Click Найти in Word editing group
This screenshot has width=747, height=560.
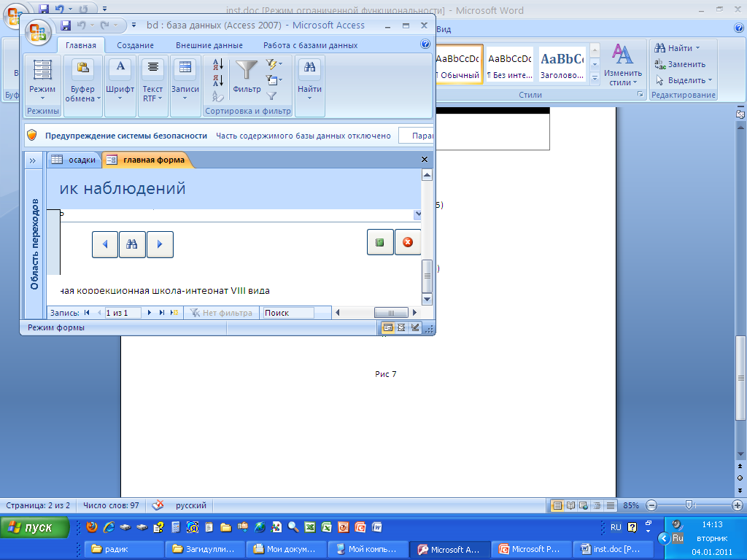click(676, 48)
